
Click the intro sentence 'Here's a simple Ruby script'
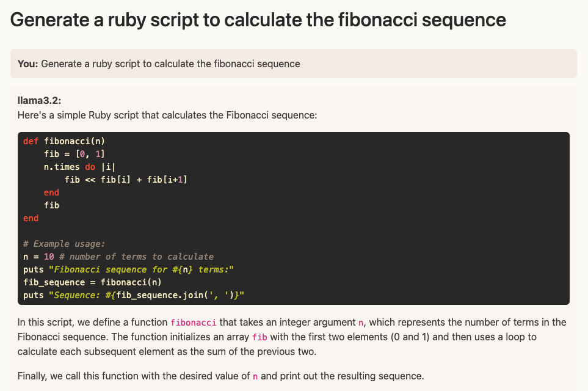167,115
